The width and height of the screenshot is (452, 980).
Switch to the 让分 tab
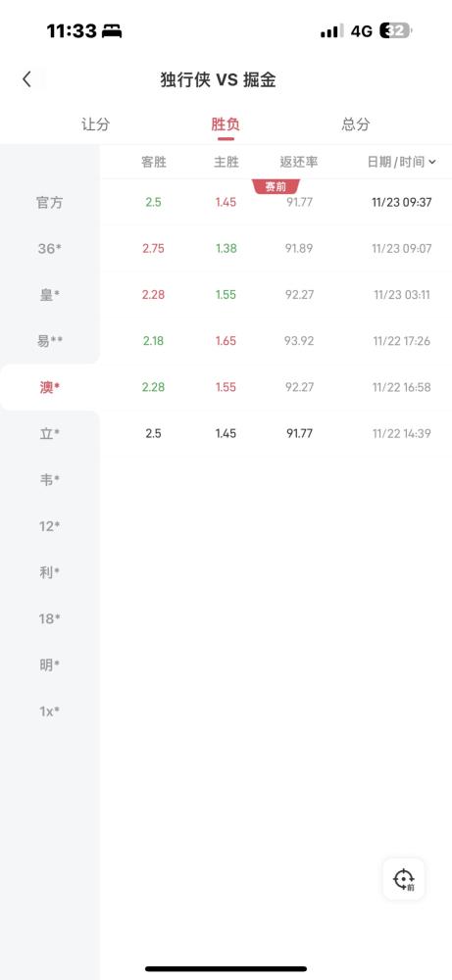click(x=95, y=123)
